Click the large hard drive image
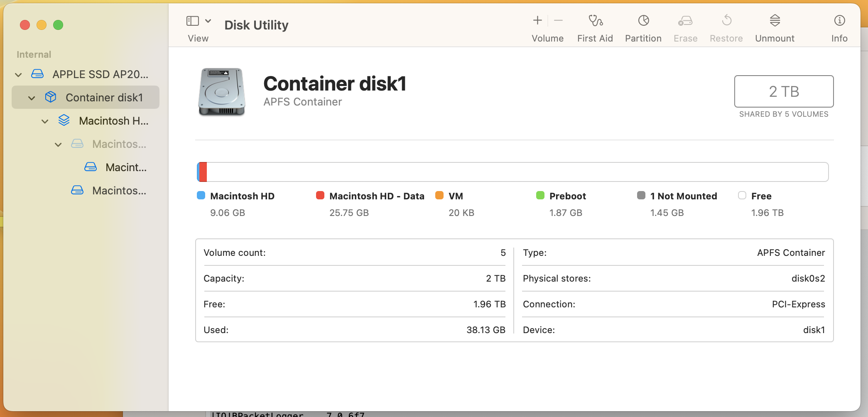Image resolution: width=868 pixels, height=417 pixels. 222,92
